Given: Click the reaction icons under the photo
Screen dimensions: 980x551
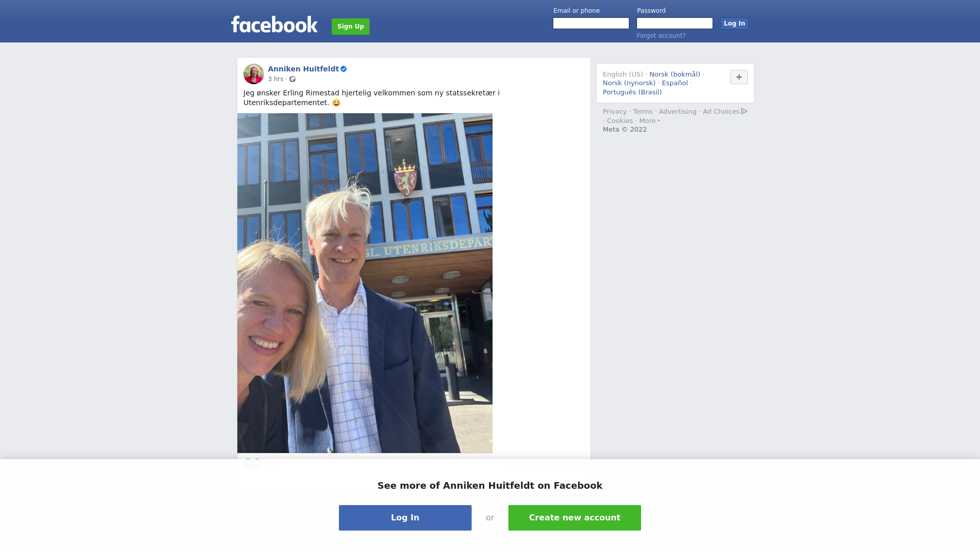Looking at the screenshot, I should point(253,463).
